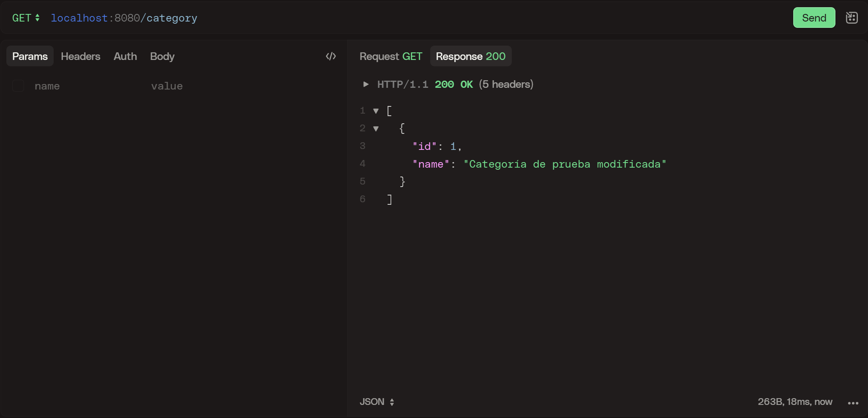Click the 263B, 18ms, now status text
This screenshot has height=418, width=868.
tap(795, 402)
